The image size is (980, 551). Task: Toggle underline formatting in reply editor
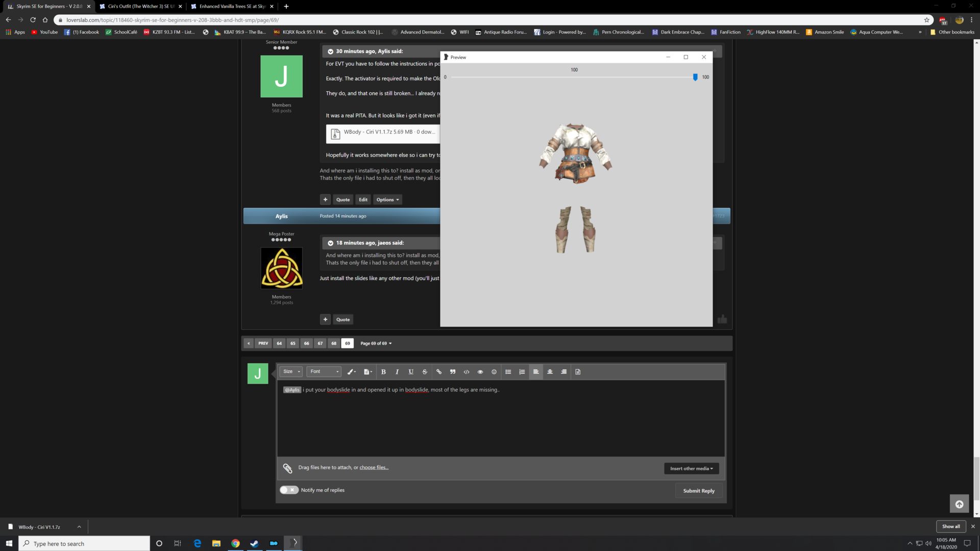point(411,372)
